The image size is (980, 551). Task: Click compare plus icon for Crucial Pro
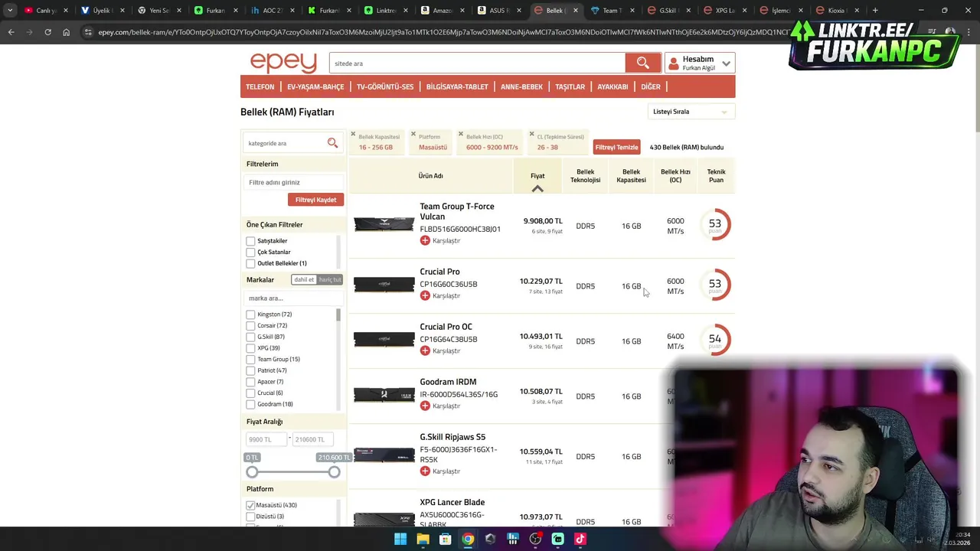425,295
